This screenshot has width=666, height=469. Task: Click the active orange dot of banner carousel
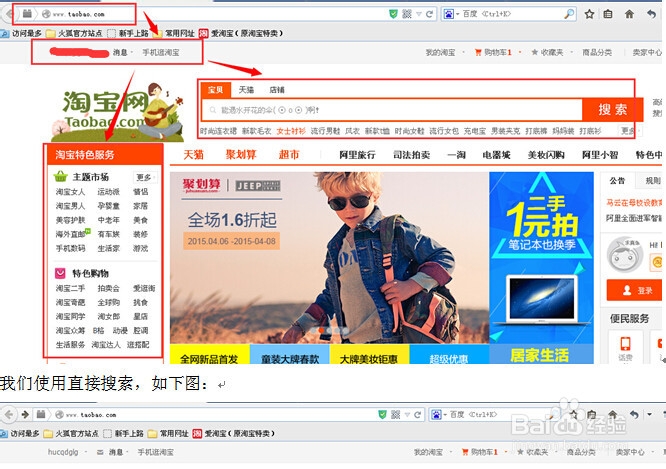321,330
